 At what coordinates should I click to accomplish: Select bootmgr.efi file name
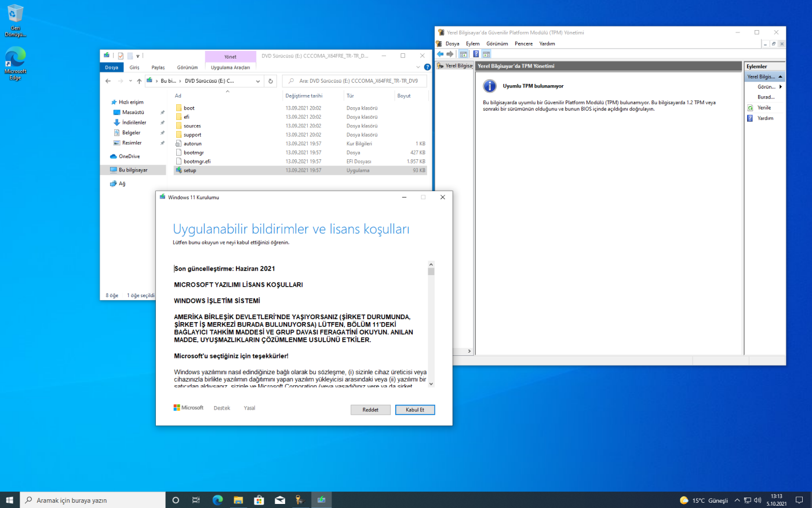point(197,162)
